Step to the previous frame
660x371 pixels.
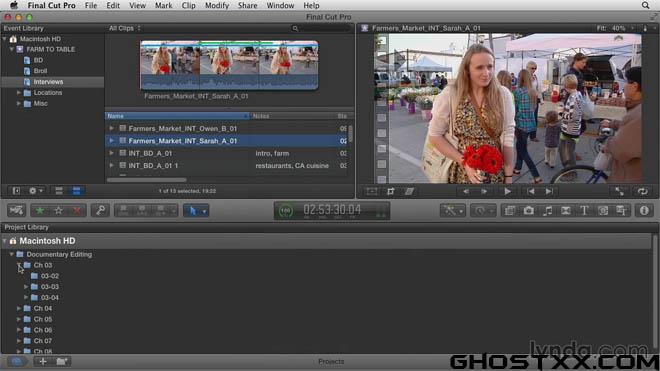point(466,192)
